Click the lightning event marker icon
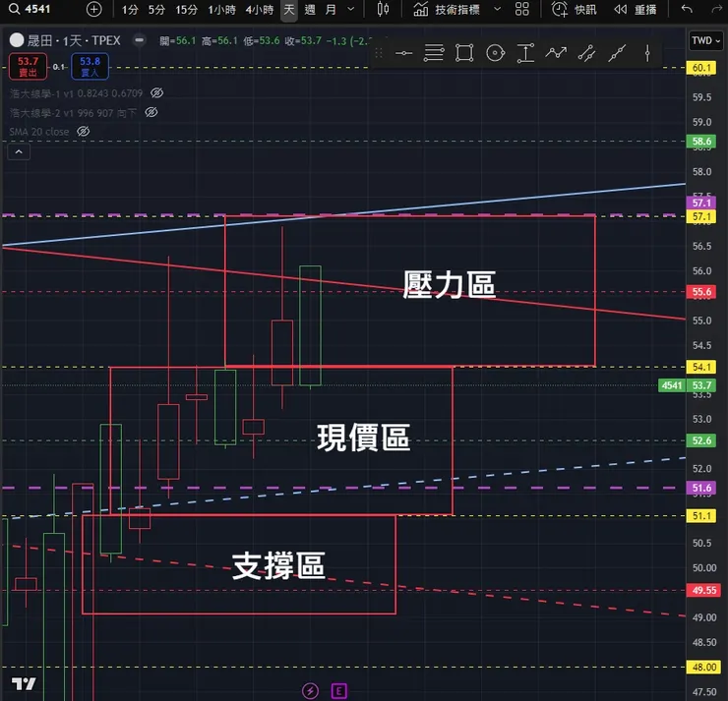This screenshot has width=728, height=701. coord(310,691)
